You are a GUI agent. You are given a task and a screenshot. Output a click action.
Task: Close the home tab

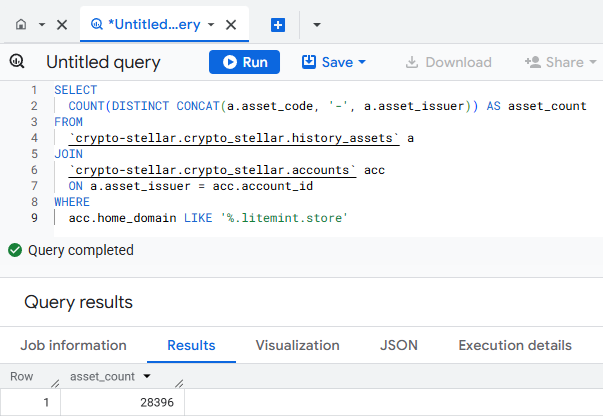click(62, 25)
